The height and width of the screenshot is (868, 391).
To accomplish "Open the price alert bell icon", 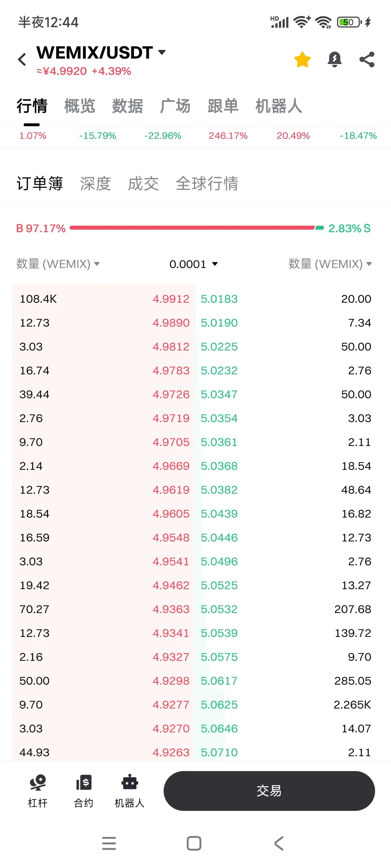I will tap(335, 59).
